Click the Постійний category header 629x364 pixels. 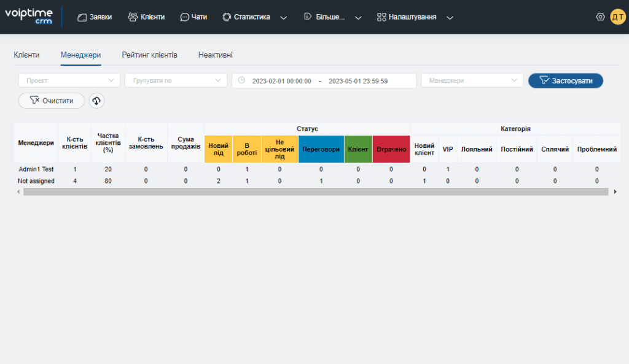[x=517, y=149]
